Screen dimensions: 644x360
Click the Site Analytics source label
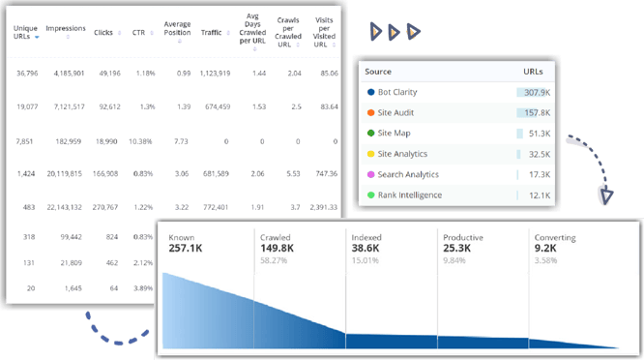pyautogui.click(x=402, y=154)
